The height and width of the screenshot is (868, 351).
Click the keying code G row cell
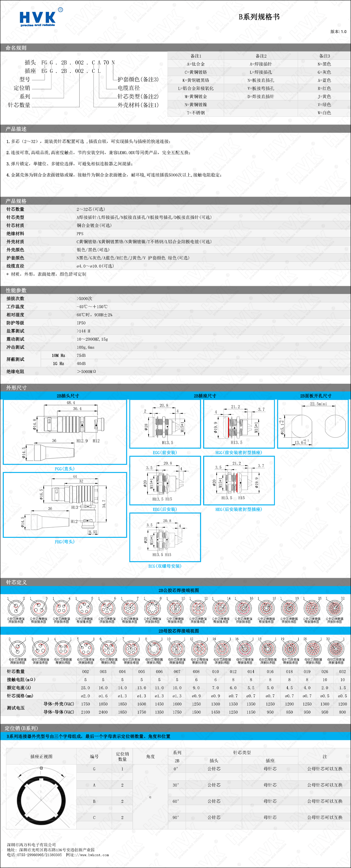[94, 769]
